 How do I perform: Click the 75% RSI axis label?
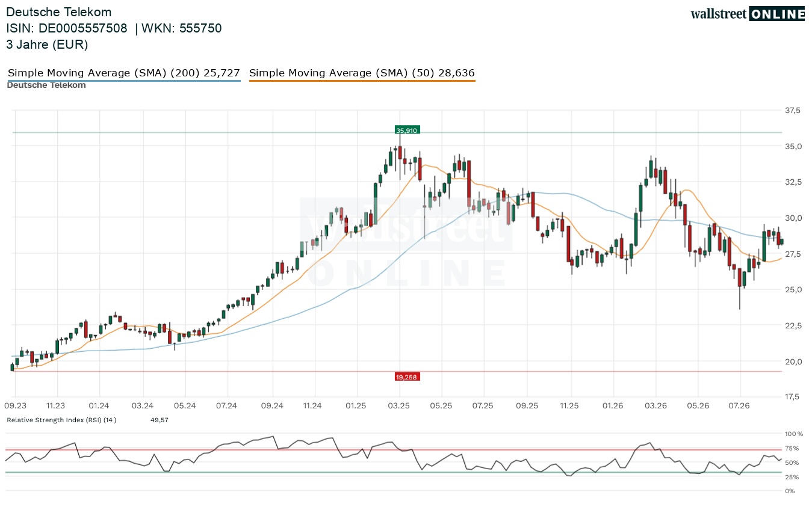click(x=792, y=448)
